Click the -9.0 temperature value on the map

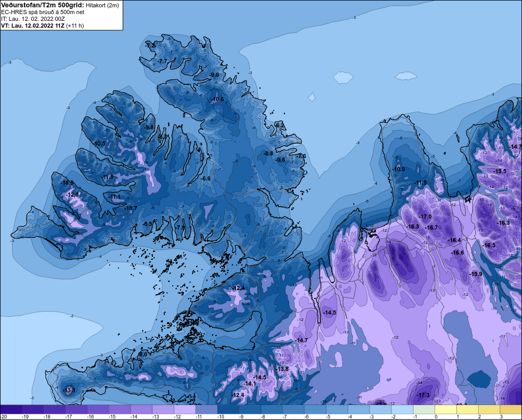213,75
